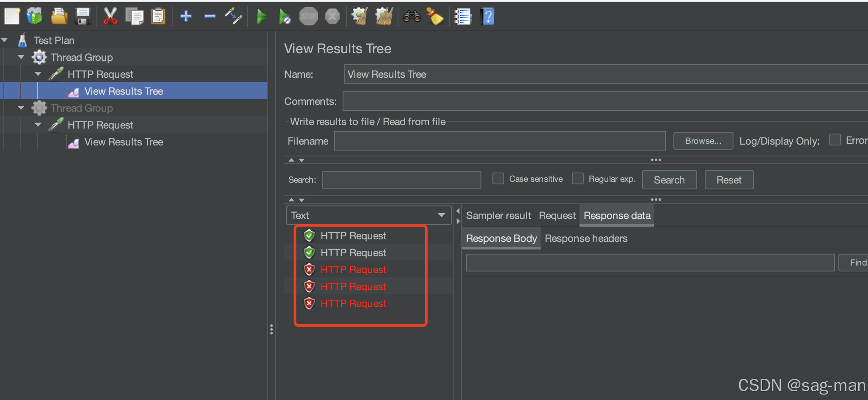Toggle the Regular exp. checkbox

pos(578,178)
